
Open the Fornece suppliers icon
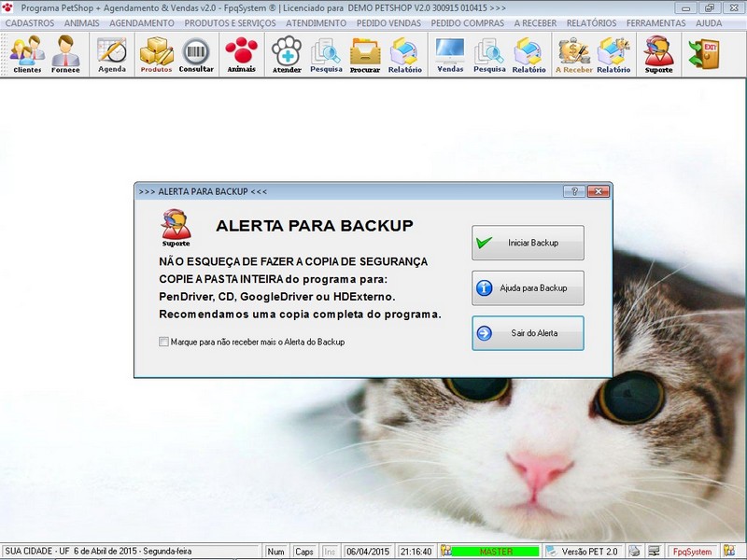click(65, 54)
